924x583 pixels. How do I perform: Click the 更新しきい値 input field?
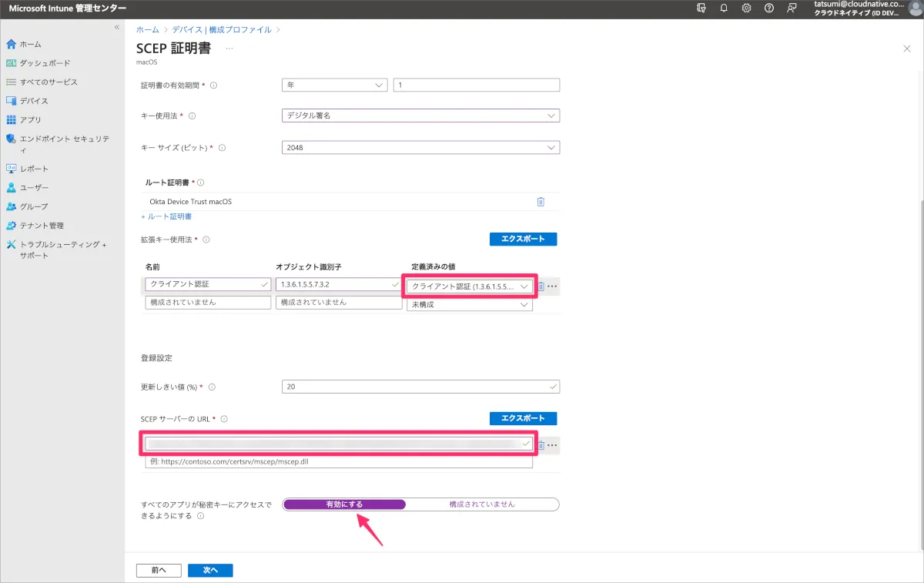420,387
